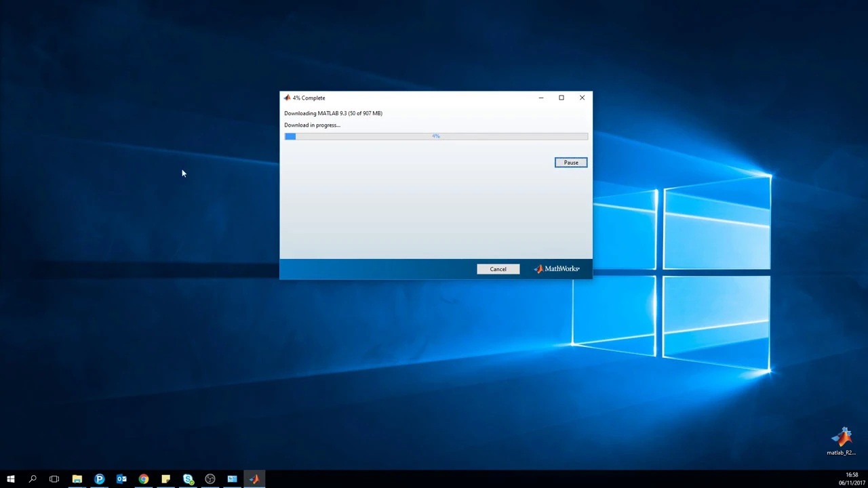The image size is (868, 488).
Task: Open Task View on the taskbar
Action: 54,479
